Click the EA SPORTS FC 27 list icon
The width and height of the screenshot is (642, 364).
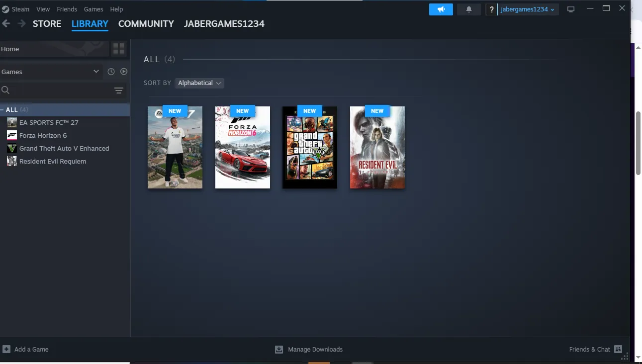tap(12, 122)
